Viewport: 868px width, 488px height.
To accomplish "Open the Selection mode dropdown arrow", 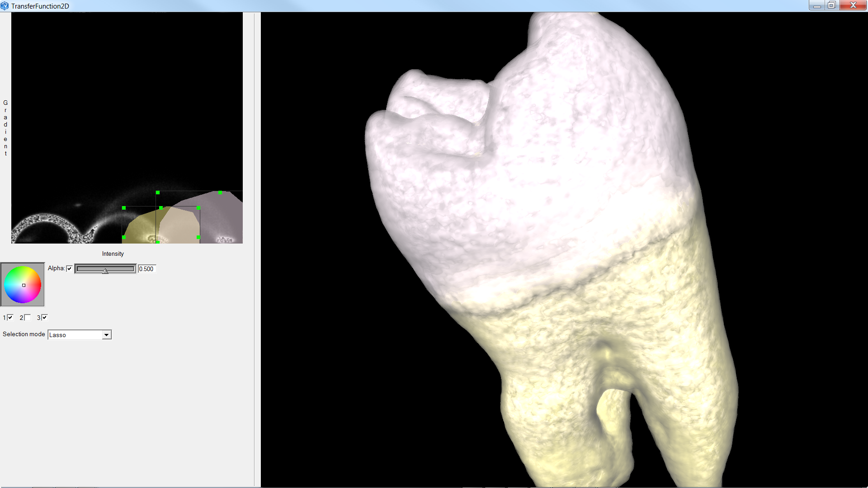I will [106, 335].
